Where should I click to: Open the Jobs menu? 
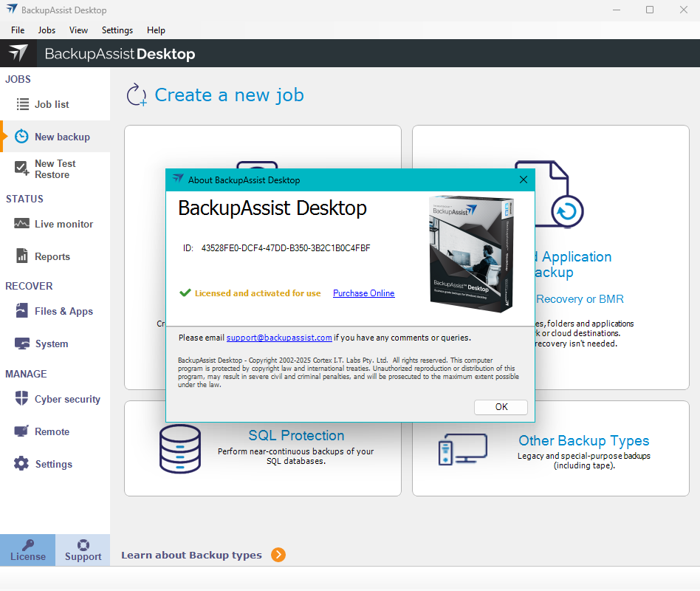tap(47, 30)
